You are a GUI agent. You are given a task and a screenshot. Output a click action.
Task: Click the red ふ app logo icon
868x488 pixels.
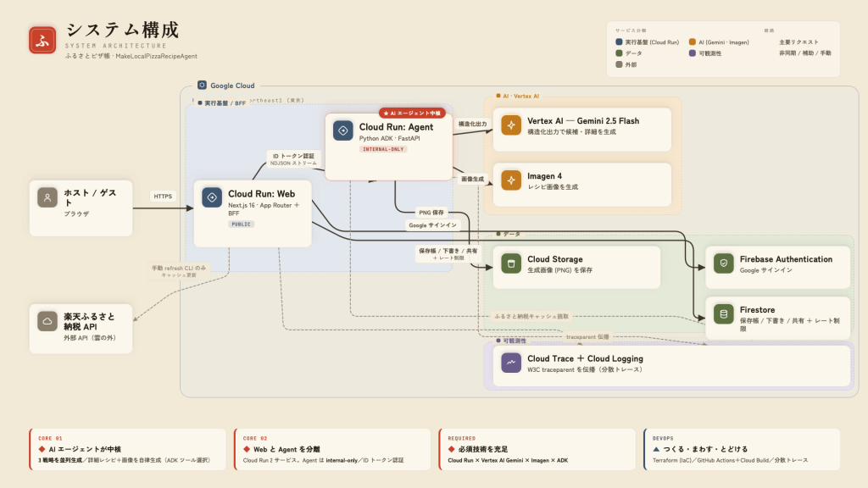(42, 41)
